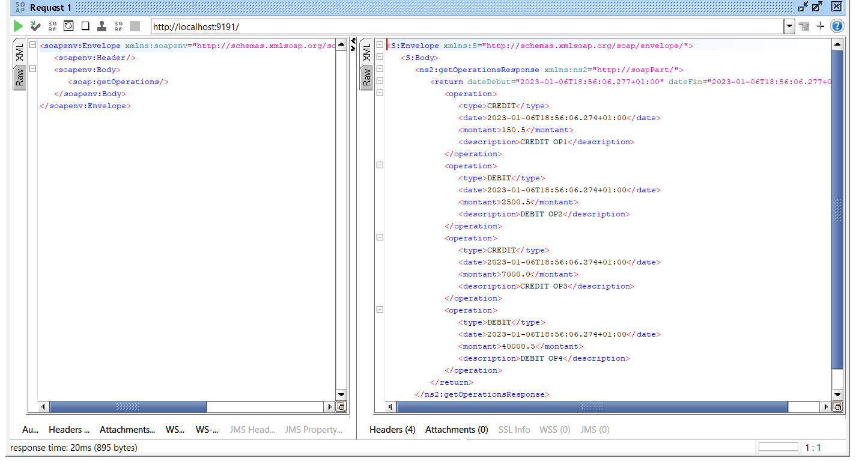The width and height of the screenshot is (868, 461).
Task: Click the response editor horizontal scrollbar thumb
Action: (592, 407)
